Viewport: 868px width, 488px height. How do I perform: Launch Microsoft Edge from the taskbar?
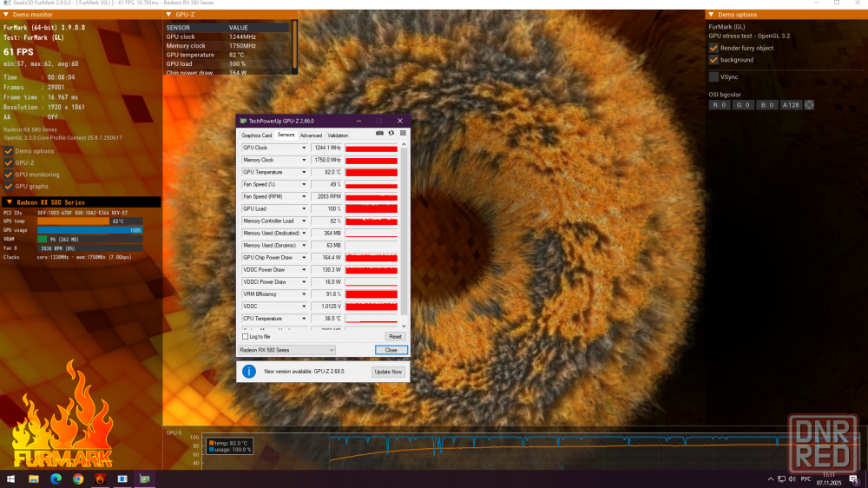(56, 478)
